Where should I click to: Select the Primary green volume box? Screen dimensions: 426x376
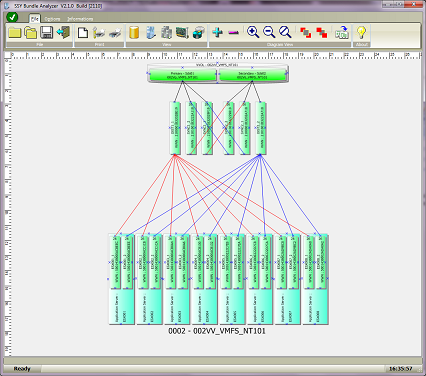point(182,75)
